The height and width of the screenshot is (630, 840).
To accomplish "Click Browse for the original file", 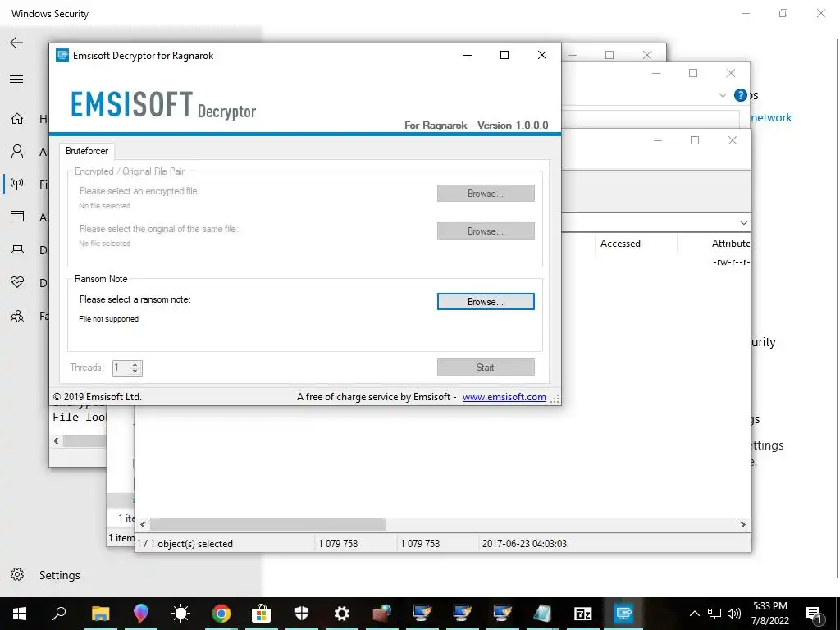I will coord(486,231).
